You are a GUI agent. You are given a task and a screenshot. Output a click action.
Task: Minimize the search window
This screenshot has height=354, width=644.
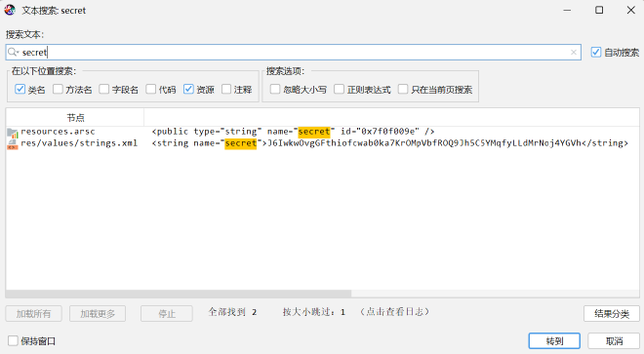click(567, 10)
